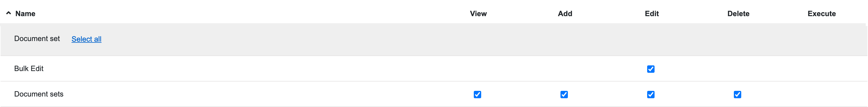Image resolution: width=868 pixels, height=107 pixels.
Task: Uncheck Delete permission for Document sets
Action: click(737, 95)
